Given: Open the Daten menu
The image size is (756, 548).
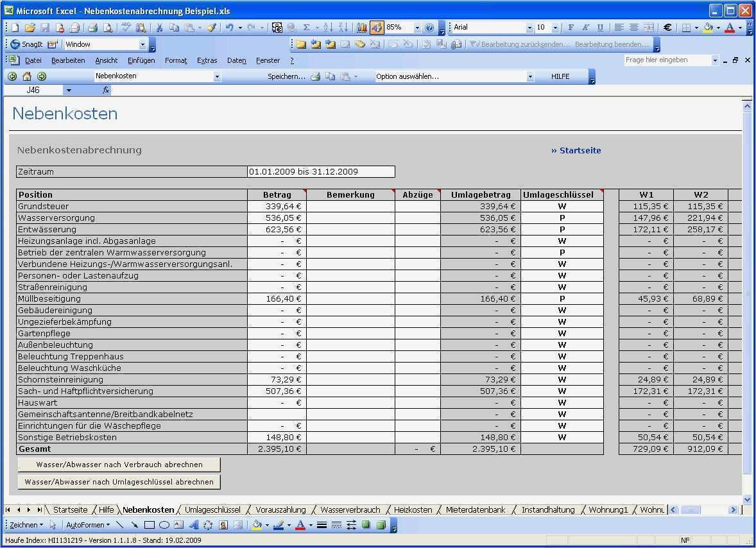Looking at the screenshot, I should click(236, 60).
